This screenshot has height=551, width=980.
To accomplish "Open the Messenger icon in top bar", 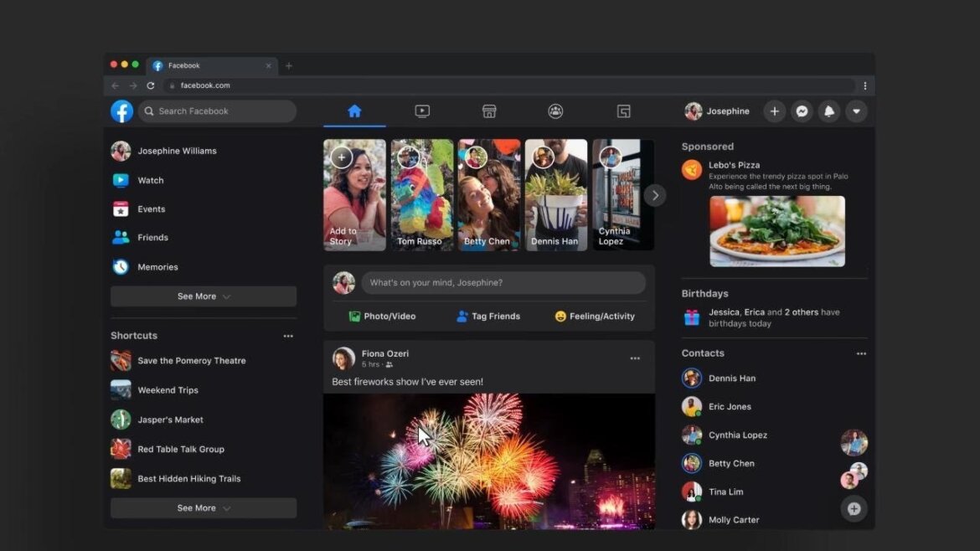I will 802,111.
